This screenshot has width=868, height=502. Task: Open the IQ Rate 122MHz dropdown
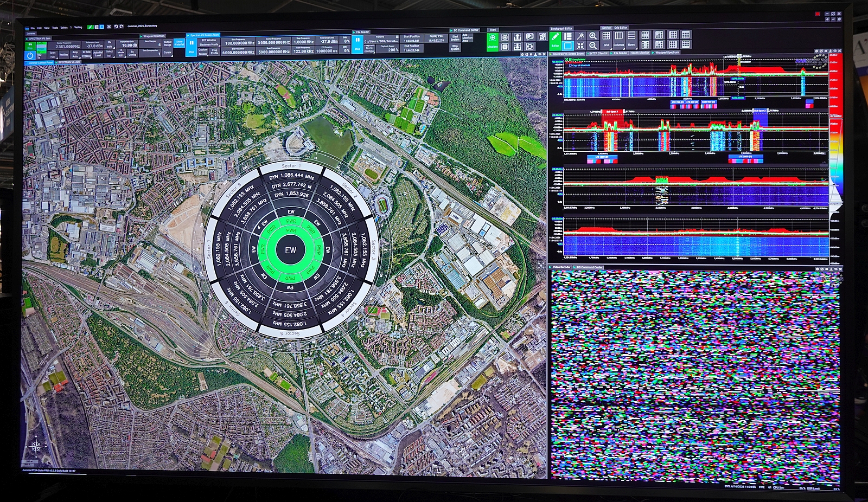coord(86,55)
